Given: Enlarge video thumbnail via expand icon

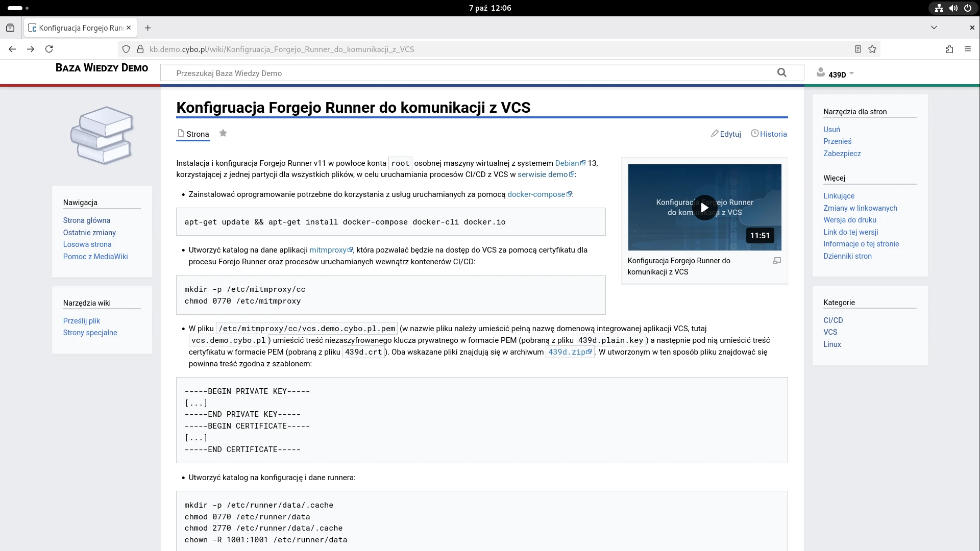Looking at the screenshot, I should (x=776, y=261).
